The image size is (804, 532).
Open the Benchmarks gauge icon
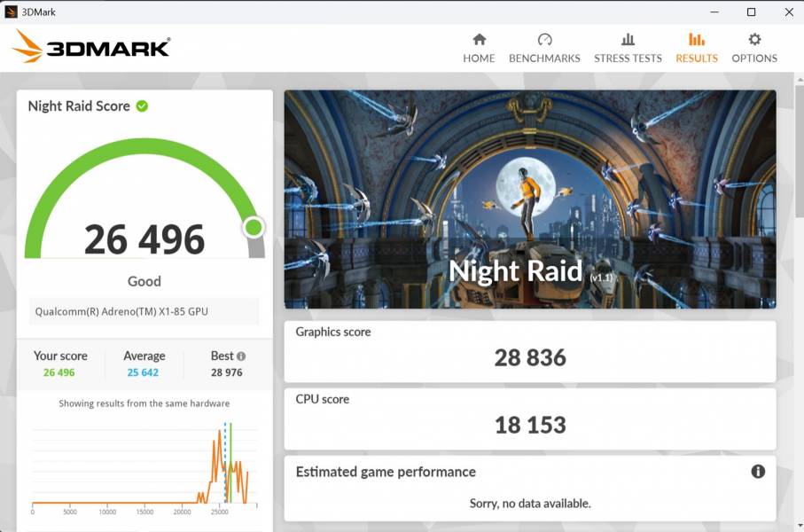point(544,40)
